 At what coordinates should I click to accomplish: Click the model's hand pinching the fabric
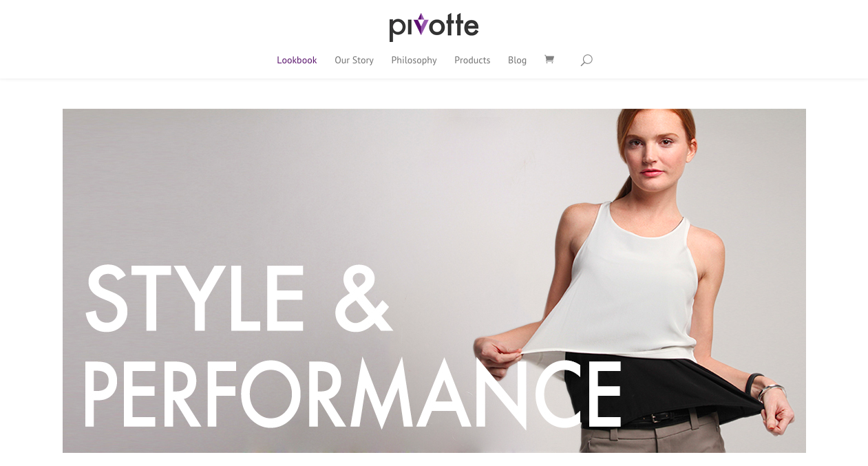coord(497,358)
